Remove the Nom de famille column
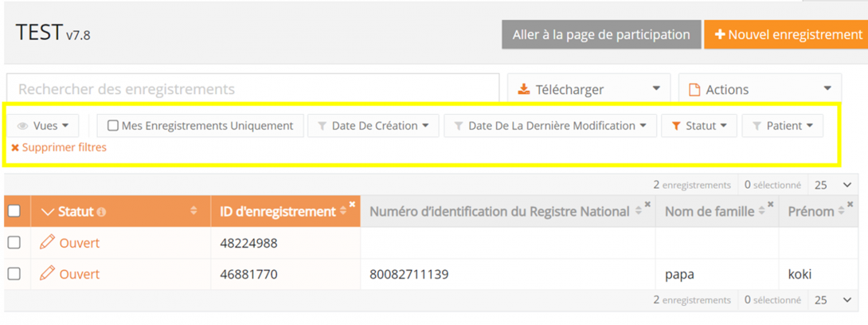 pos(771,205)
